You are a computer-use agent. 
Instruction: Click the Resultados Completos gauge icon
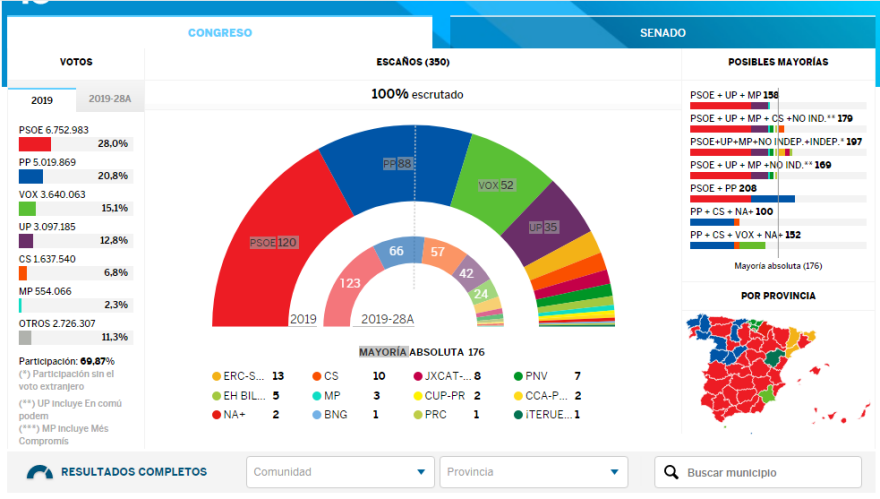coord(40,472)
